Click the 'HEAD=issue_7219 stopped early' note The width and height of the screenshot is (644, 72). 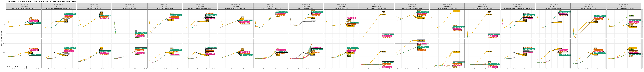[x=16, y=67]
